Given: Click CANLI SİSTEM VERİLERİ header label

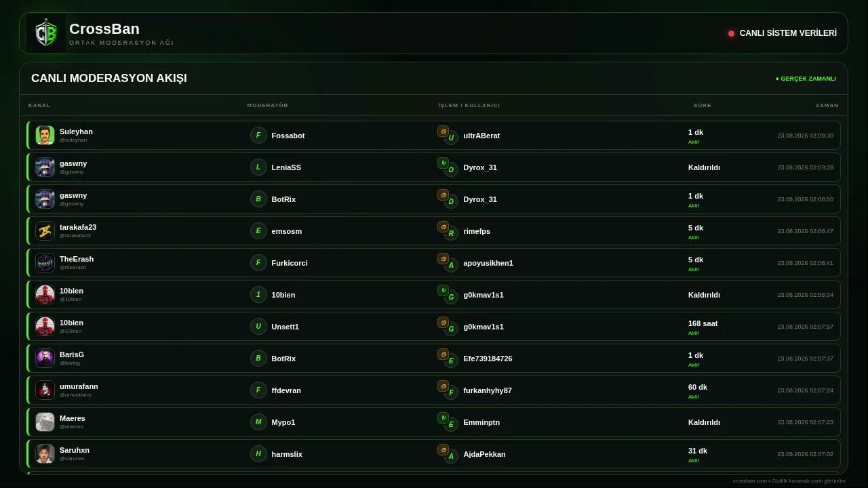Looking at the screenshot, I should point(788,33).
